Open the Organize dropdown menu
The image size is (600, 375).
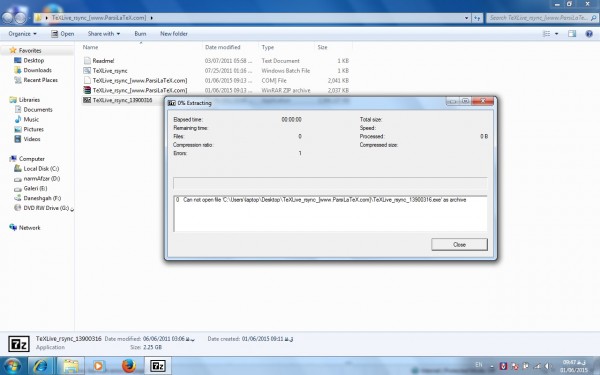(x=23, y=34)
